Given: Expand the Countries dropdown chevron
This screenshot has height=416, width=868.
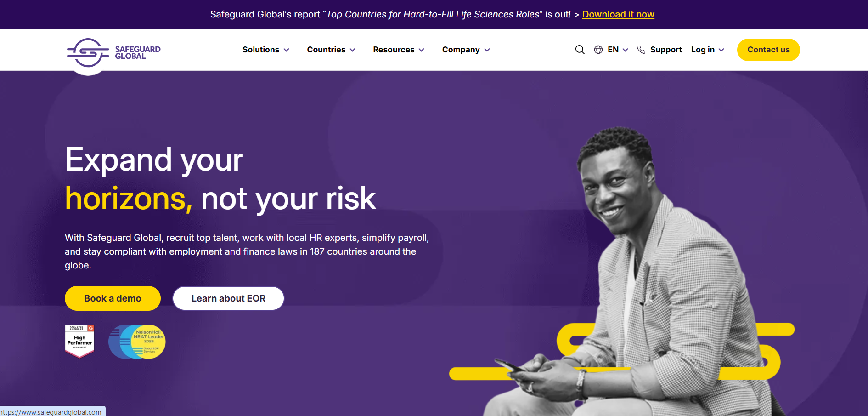Looking at the screenshot, I should 352,50.
